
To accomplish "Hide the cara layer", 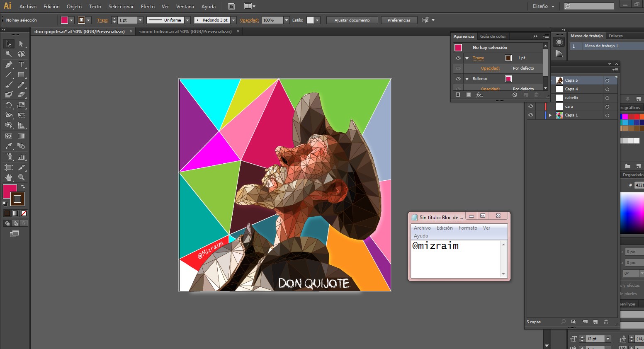I will pyautogui.click(x=531, y=107).
